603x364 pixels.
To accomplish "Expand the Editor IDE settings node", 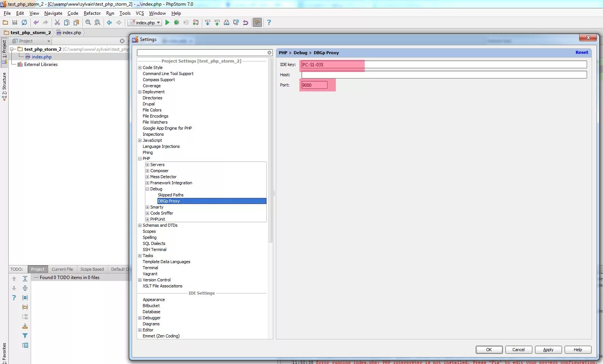I will (140, 330).
